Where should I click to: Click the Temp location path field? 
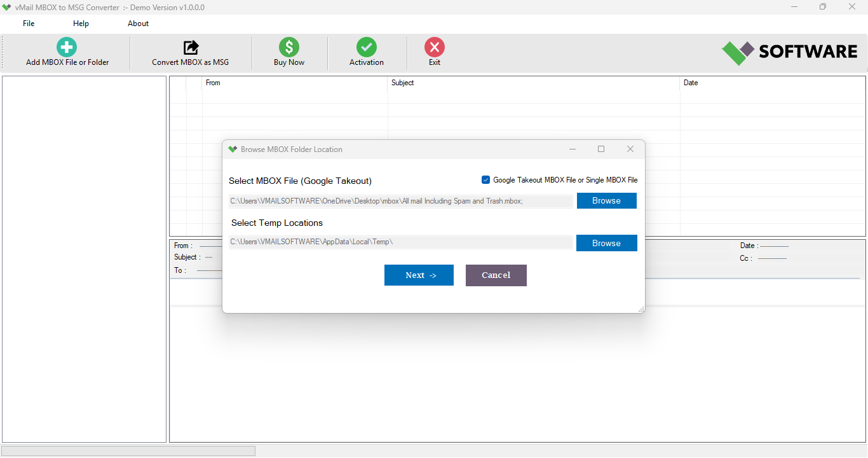400,242
